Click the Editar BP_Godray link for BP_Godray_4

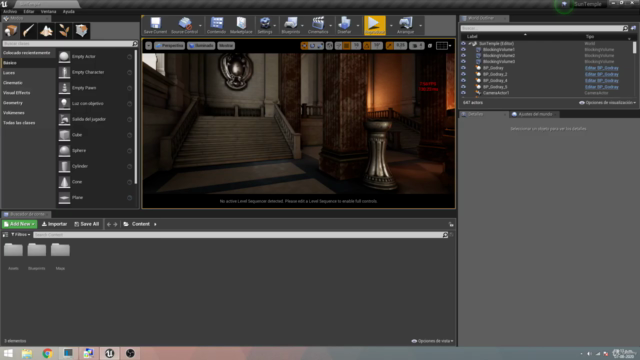point(602,81)
